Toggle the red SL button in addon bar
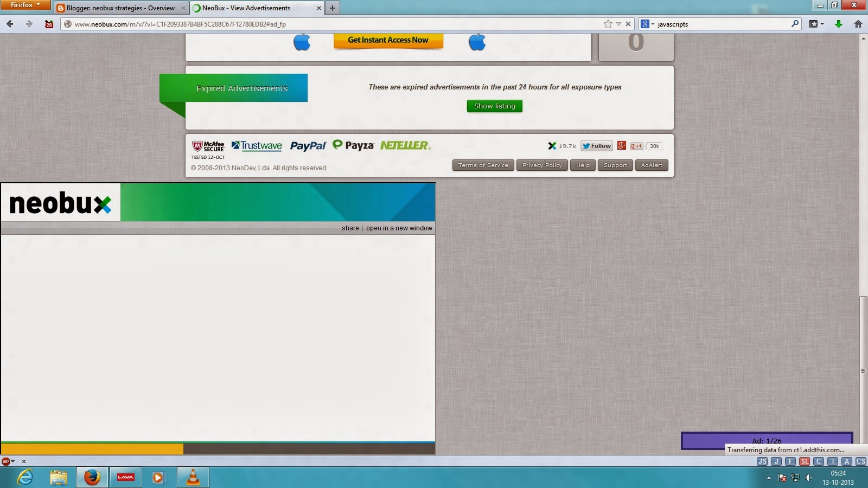This screenshot has height=488, width=868. [x=805, y=461]
